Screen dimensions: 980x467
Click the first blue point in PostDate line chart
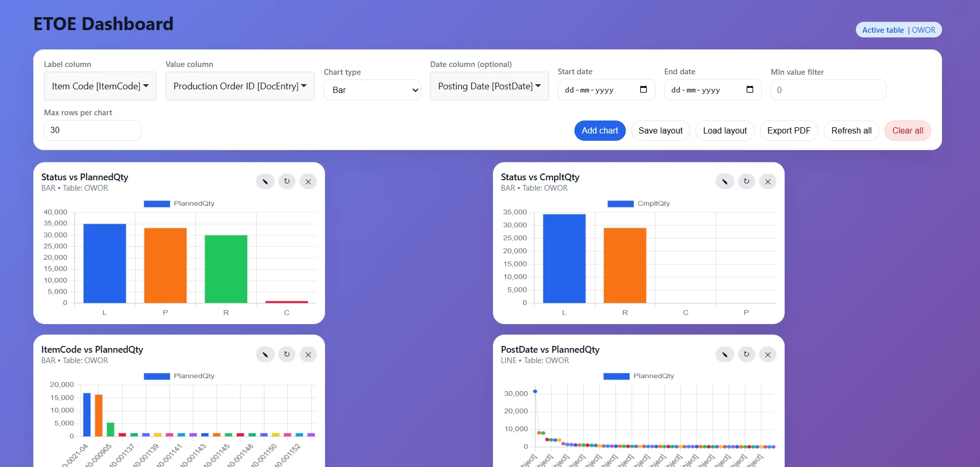[x=535, y=391]
